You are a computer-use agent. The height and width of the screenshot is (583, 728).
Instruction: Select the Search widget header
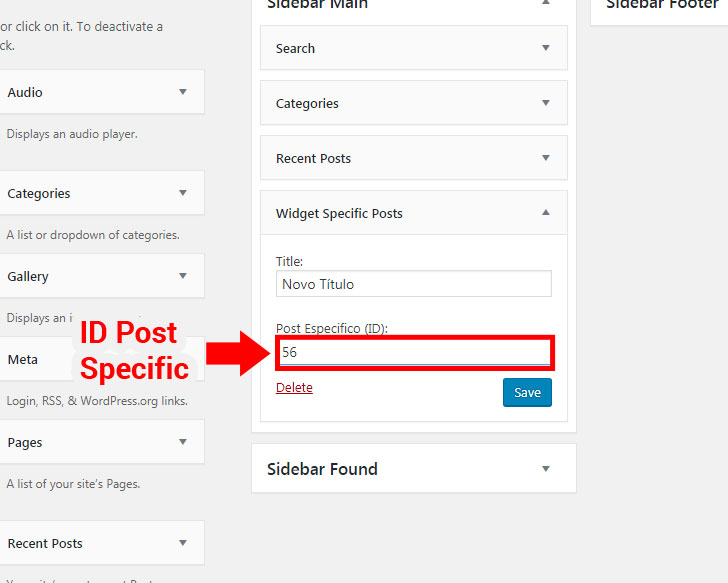(414, 48)
